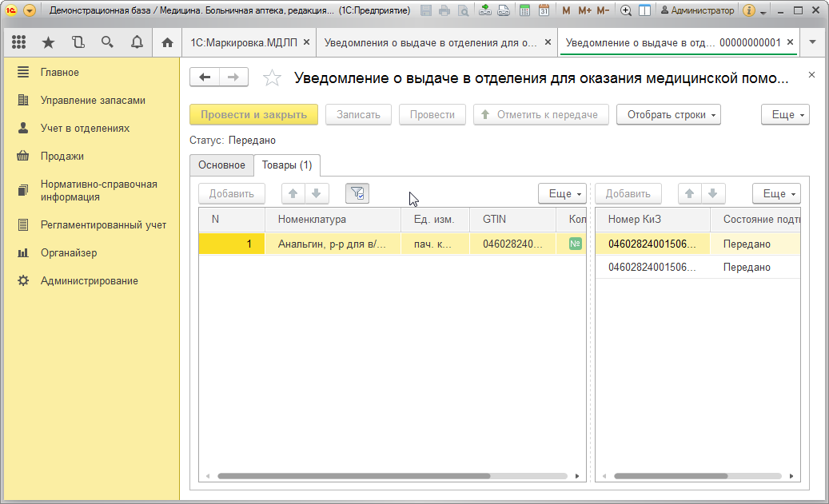Click the information icon in title bar

coord(748,10)
